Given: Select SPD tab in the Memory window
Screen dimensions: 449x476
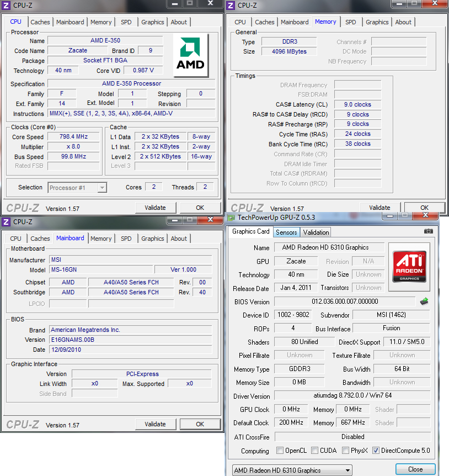Looking at the screenshot, I should coord(350,22).
